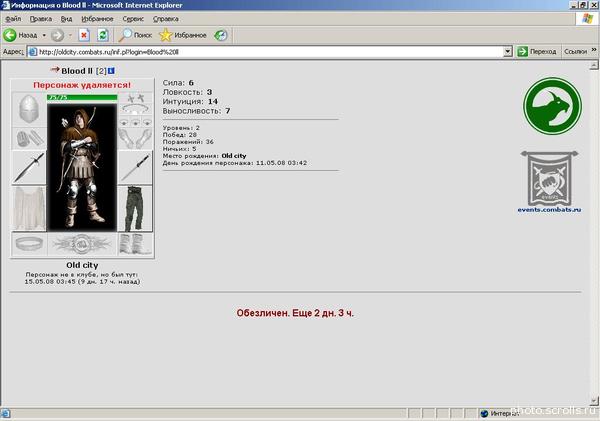Screen dimensions: 600x421
Task: Click the vertical scrollbar down arrow
Action: pos(594,401)
